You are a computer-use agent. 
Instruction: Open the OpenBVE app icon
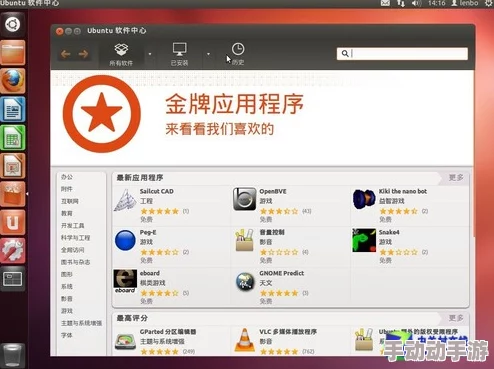coord(244,199)
